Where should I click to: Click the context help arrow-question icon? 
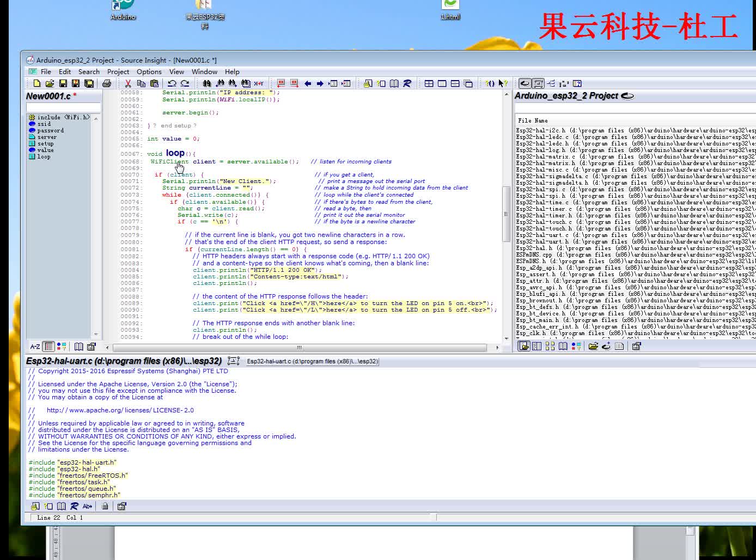503,83
